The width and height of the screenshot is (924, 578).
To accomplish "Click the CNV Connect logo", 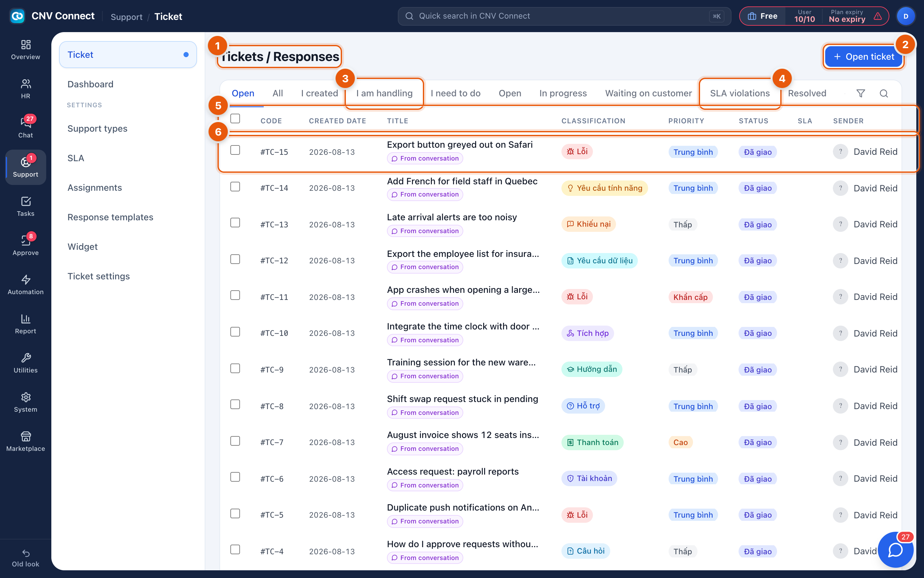I will click(x=17, y=16).
